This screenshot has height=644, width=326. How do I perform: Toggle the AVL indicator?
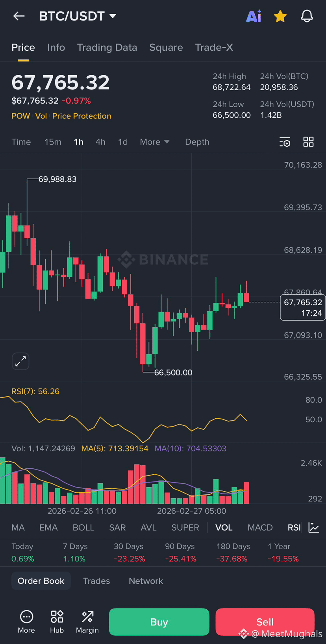[x=148, y=527]
